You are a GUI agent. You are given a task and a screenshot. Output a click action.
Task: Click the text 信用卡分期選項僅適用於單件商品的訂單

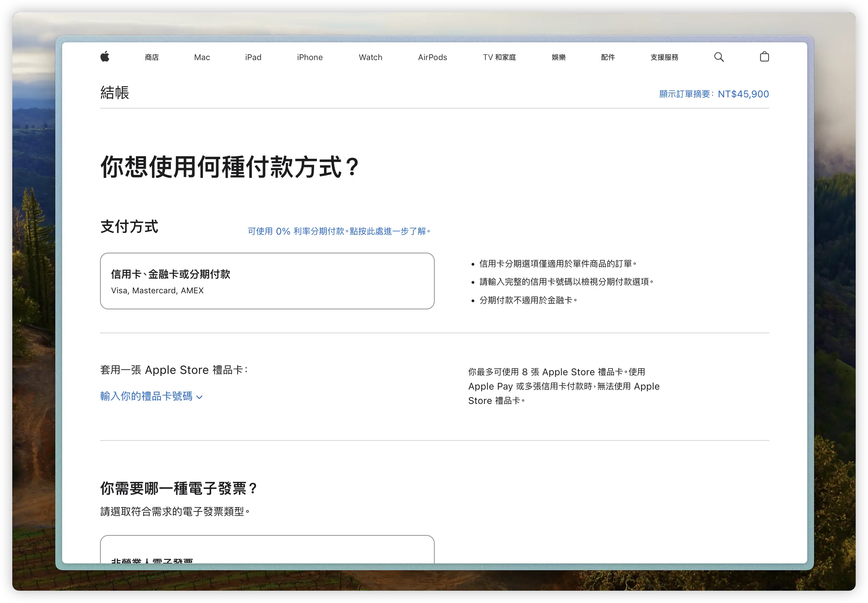(558, 263)
